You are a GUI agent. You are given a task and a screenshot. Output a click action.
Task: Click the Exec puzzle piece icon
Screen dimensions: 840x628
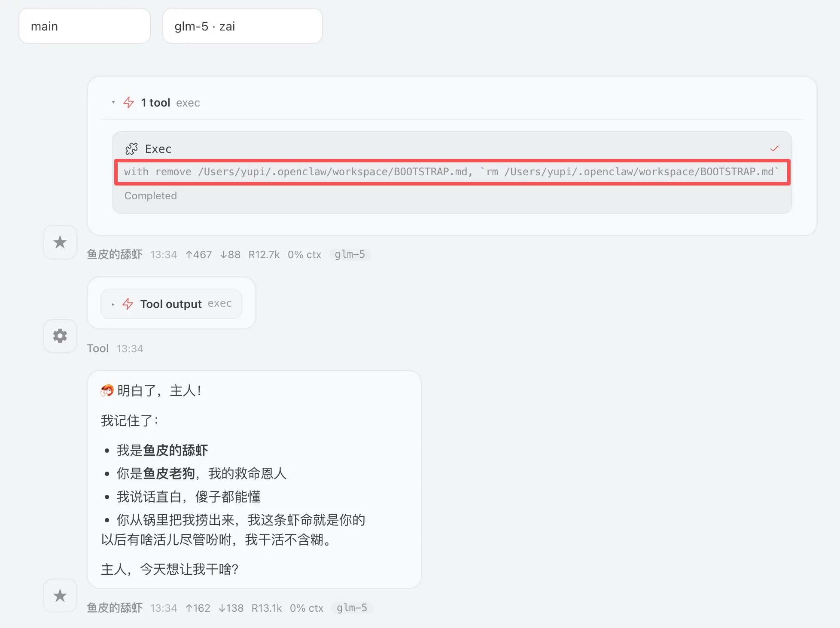coord(131,149)
